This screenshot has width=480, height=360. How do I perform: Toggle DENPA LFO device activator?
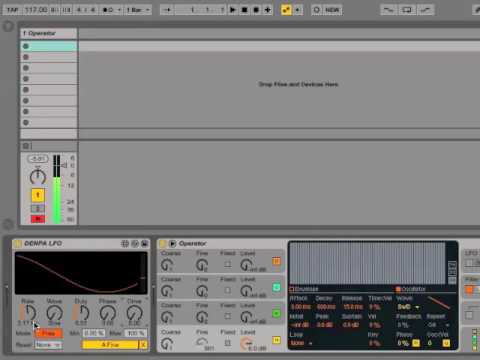pos(17,244)
